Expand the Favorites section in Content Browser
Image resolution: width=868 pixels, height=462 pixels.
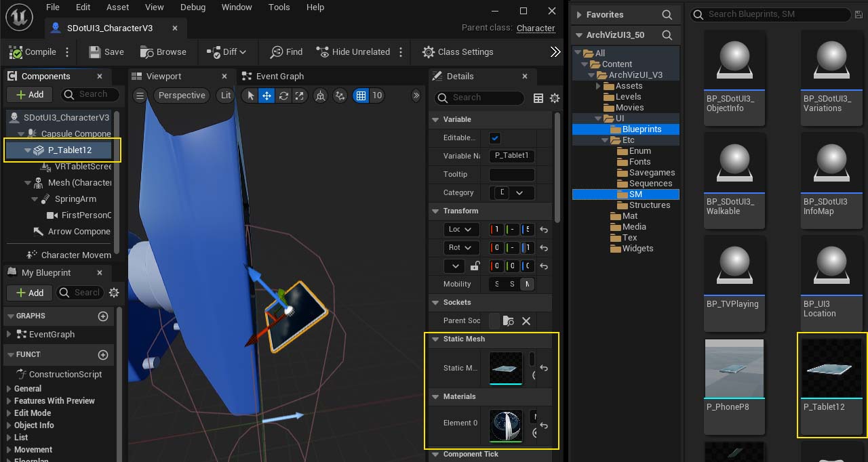pyautogui.click(x=580, y=14)
